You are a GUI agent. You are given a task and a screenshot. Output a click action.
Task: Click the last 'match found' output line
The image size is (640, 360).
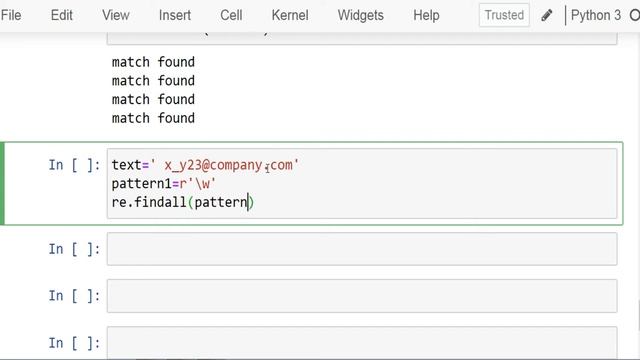click(153, 118)
